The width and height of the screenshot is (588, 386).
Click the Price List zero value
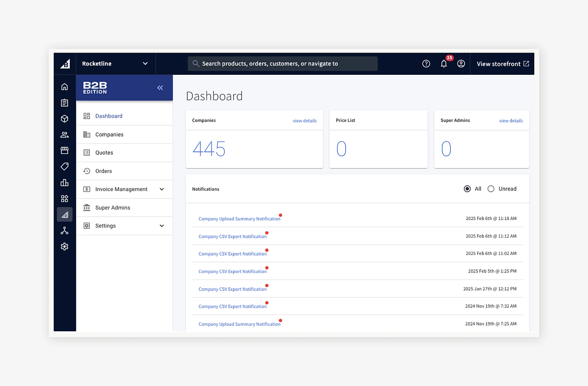(341, 149)
